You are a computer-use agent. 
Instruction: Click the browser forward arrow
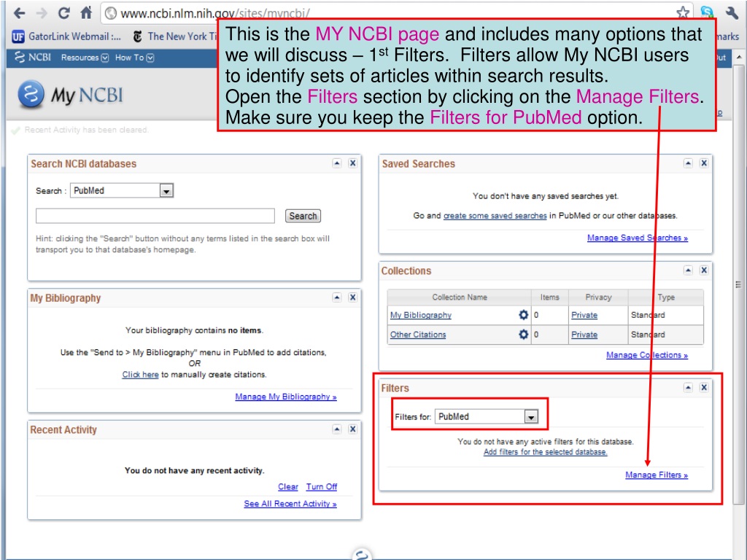click(42, 13)
